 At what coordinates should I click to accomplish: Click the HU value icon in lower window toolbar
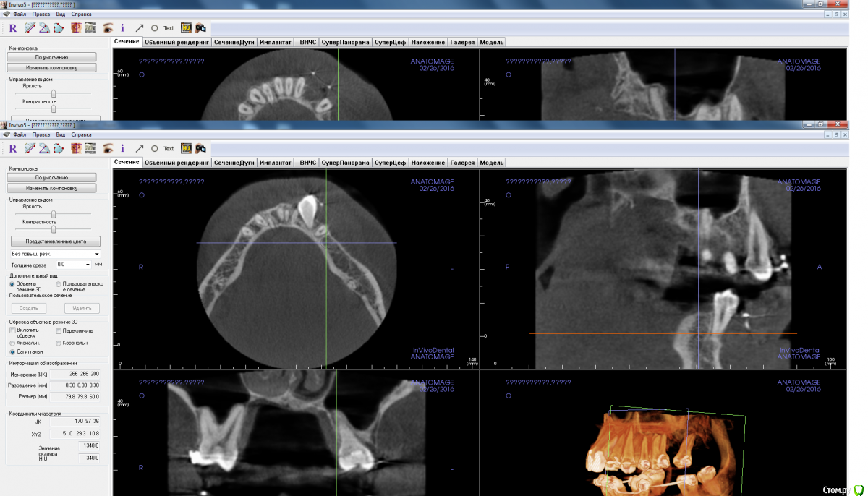click(x=186, y=148)
